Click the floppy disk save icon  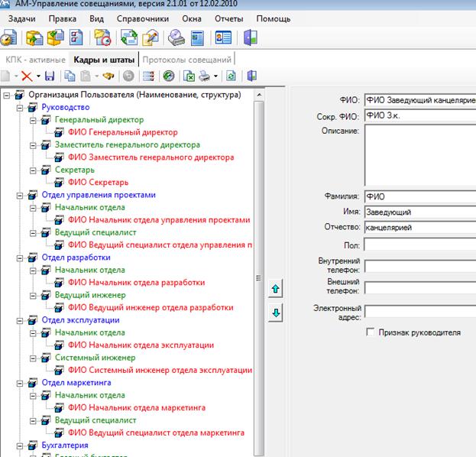(50, 76)
